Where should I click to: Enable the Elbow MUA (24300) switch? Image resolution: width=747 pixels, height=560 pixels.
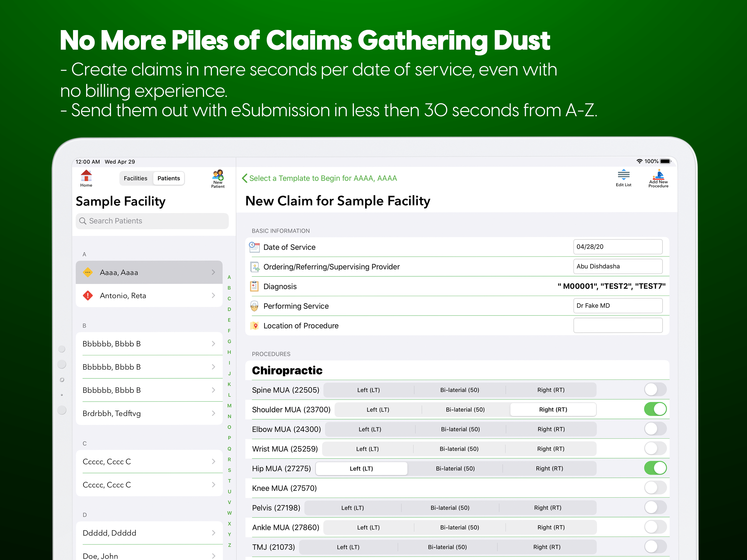(655, 428)
